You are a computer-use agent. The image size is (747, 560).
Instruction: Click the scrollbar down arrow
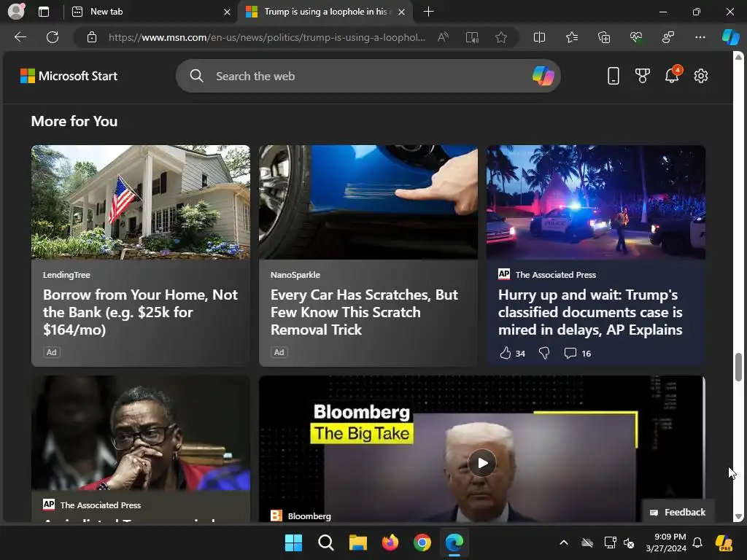(x=738, y=517)
